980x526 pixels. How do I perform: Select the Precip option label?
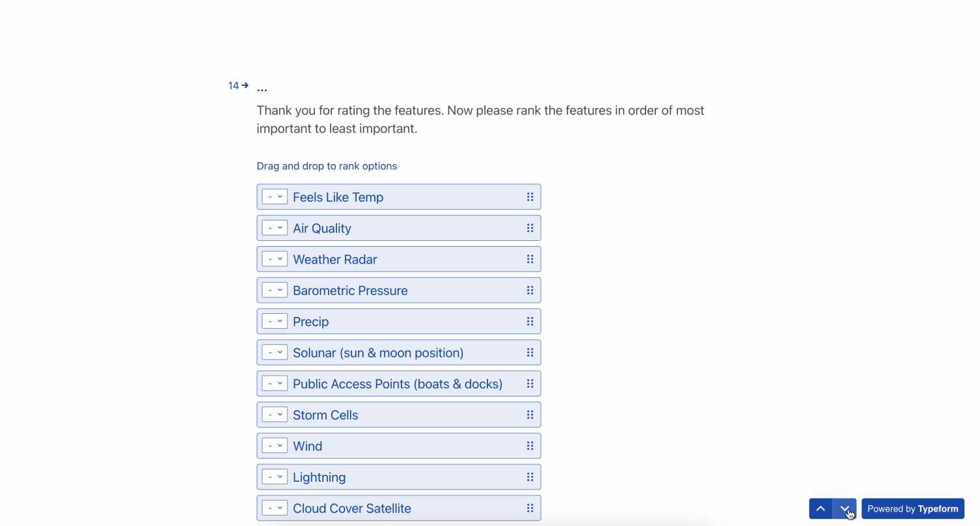click(x=311, y=322)
